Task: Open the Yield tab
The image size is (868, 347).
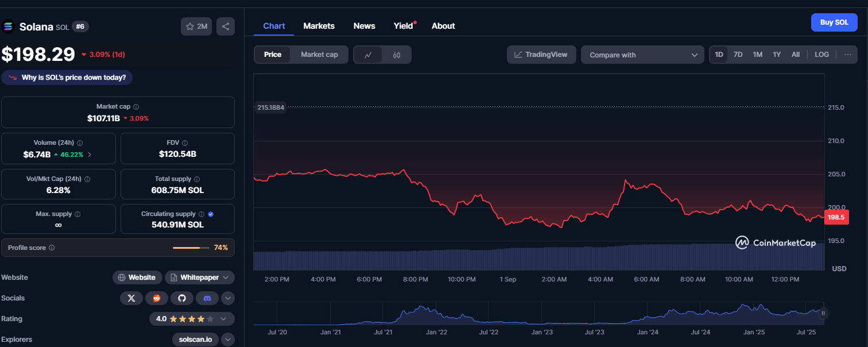Action: 404,26
